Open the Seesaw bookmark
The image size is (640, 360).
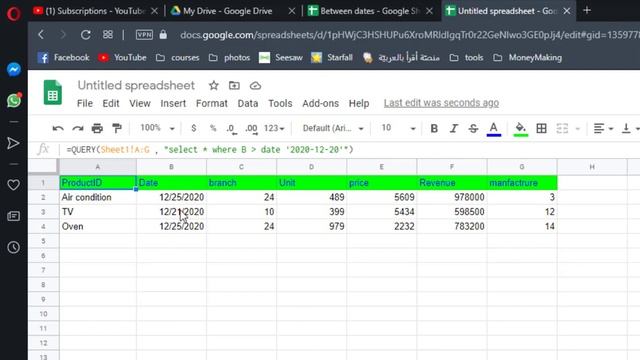click(x=281, y=58)
